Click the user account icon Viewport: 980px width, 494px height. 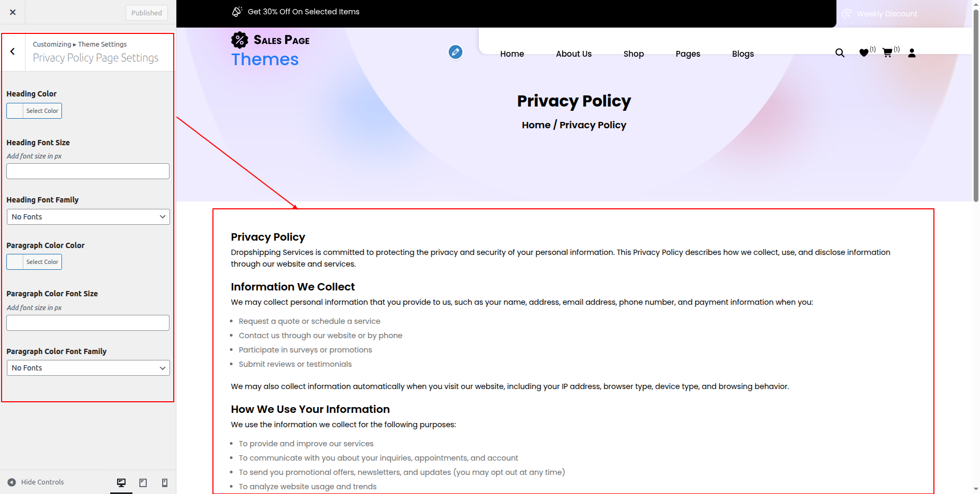[912, 53]
